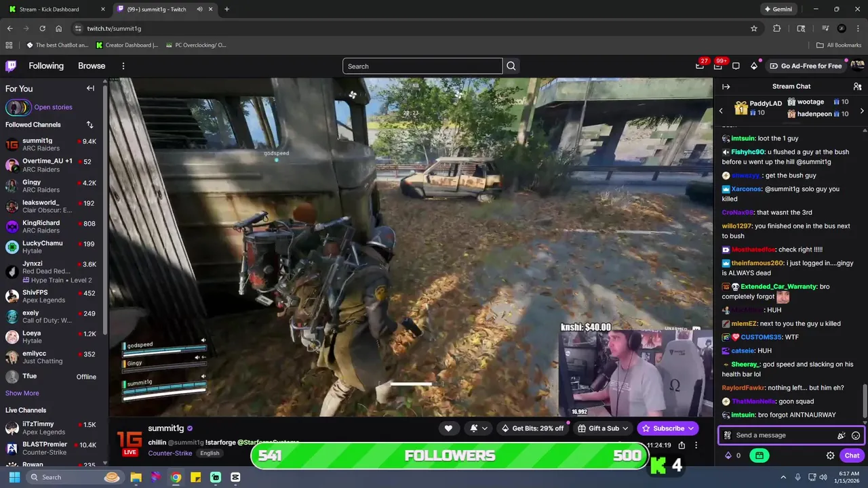Open stream options three-dot menu
The image size is (868, 488).
[x=696, y=445]
